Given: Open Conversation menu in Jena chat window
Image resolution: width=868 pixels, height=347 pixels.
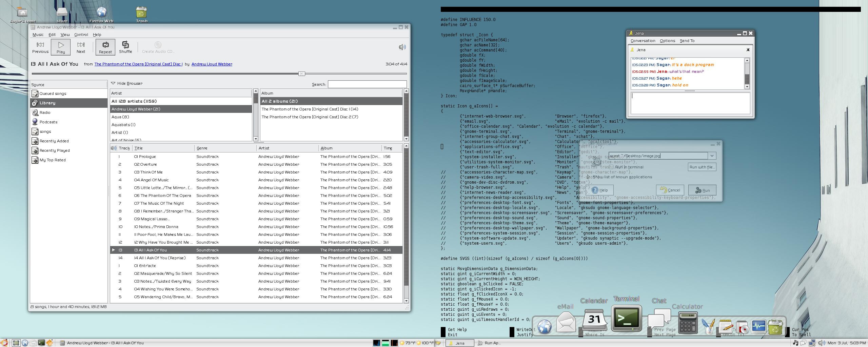Looking at the screenshot, I should tap(643, 41).
